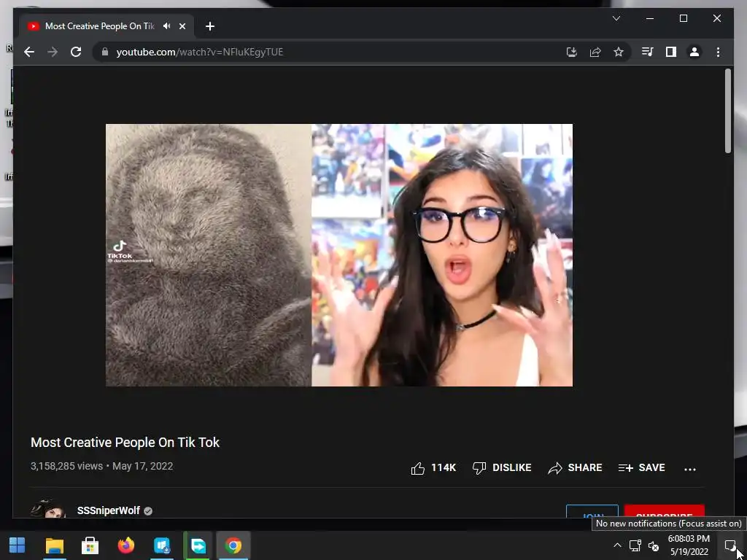The image size is (747, 560).
Task: Click the address bar URL
Action: tap(200, 52)
